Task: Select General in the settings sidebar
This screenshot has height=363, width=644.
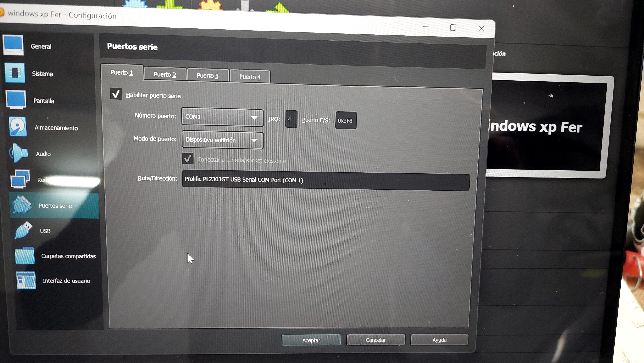Action: pyautogui.click(x=41, y=47)
